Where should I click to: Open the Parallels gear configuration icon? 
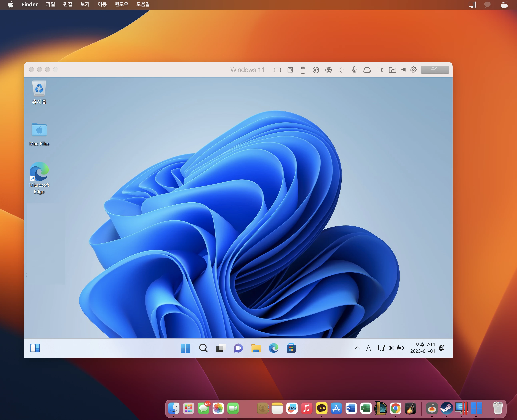tap(413, 70)
